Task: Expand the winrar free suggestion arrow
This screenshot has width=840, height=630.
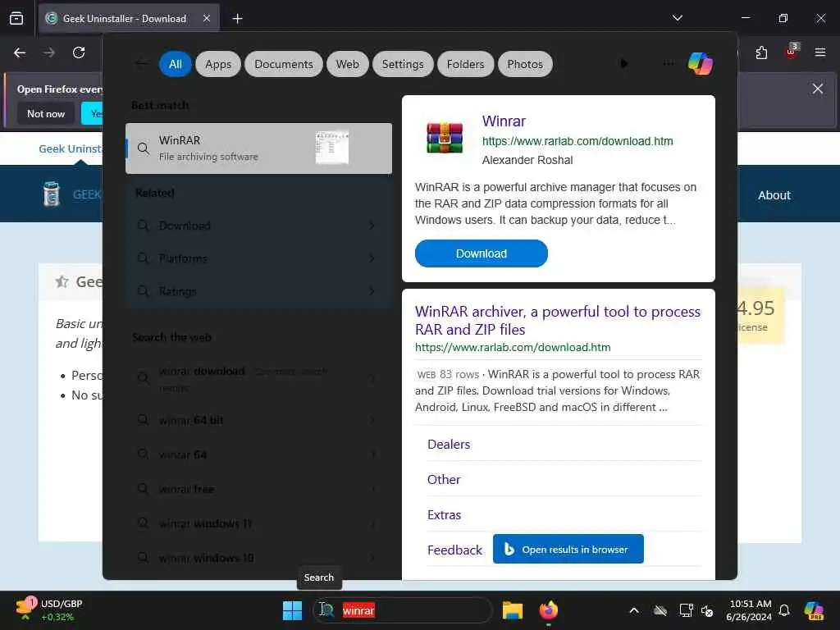Action: (x=372, y=489)
